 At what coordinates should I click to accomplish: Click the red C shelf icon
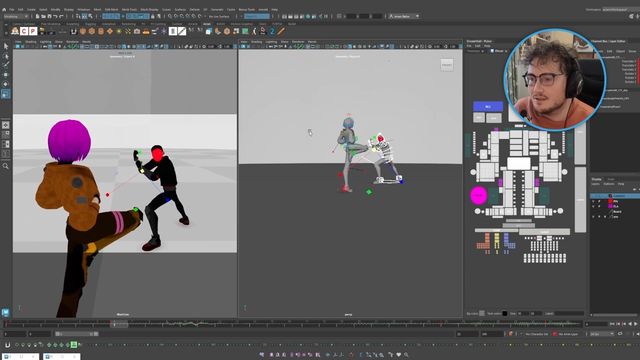(24, 31)
